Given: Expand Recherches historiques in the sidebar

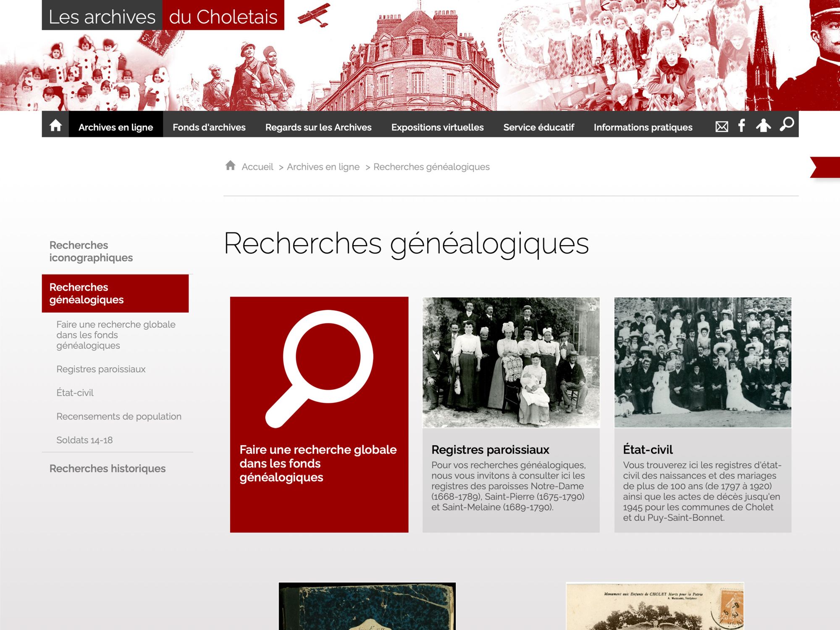Looking at the screenshot, I should point(108,468).
